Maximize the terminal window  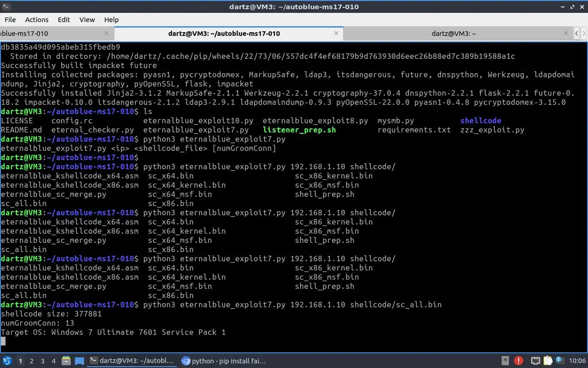point(572,6)
